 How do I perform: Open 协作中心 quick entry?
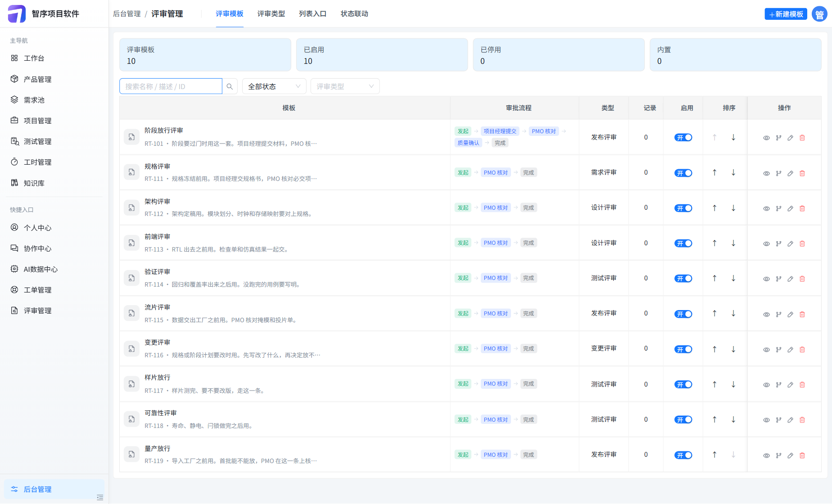tap(54, 248)
